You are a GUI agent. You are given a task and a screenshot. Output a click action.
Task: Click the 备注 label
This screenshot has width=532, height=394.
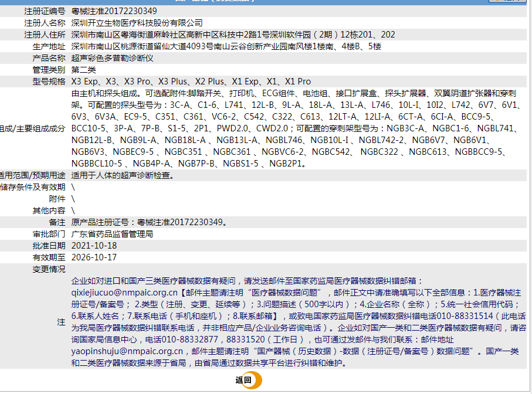coord(57,222)
